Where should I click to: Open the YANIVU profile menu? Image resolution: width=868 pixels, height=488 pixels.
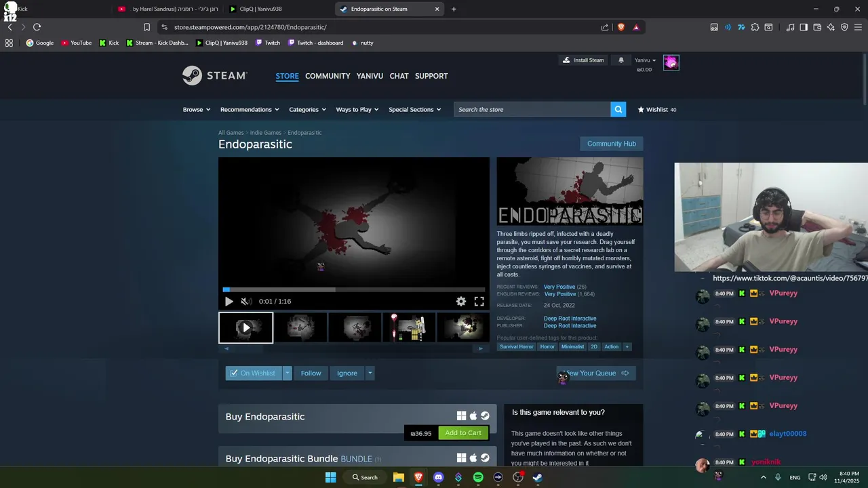pyautogui.click(x=370, y=76)
